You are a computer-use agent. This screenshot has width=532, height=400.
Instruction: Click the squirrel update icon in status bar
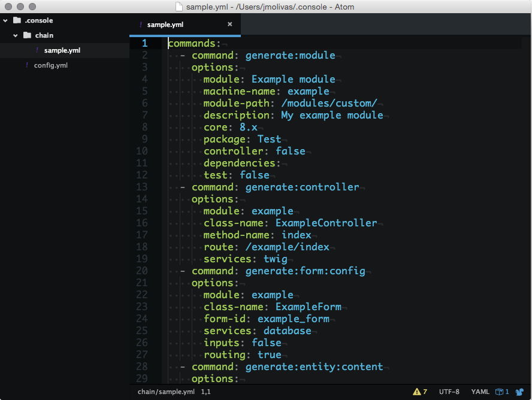[519, 392]
